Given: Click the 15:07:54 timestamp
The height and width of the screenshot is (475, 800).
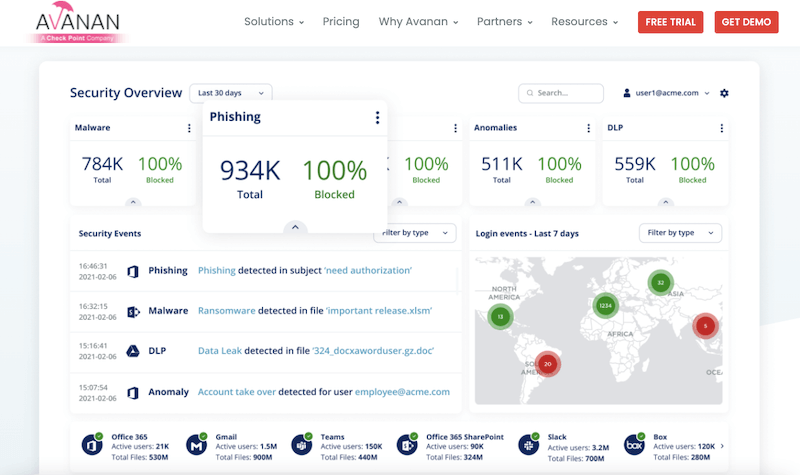Looking at the screenshot, I should pyautogui.click(x=93, y=387).
